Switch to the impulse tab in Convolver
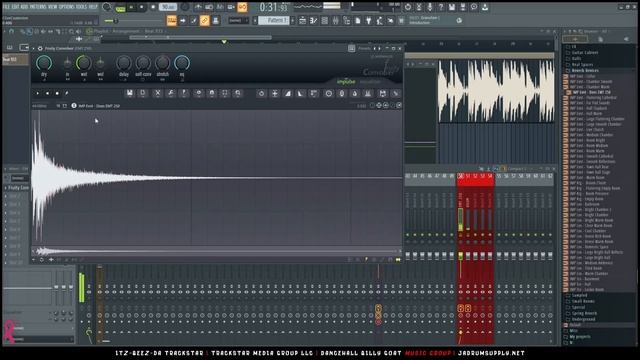The width and height of the screenshot is (640, 360). coord(346,82)
